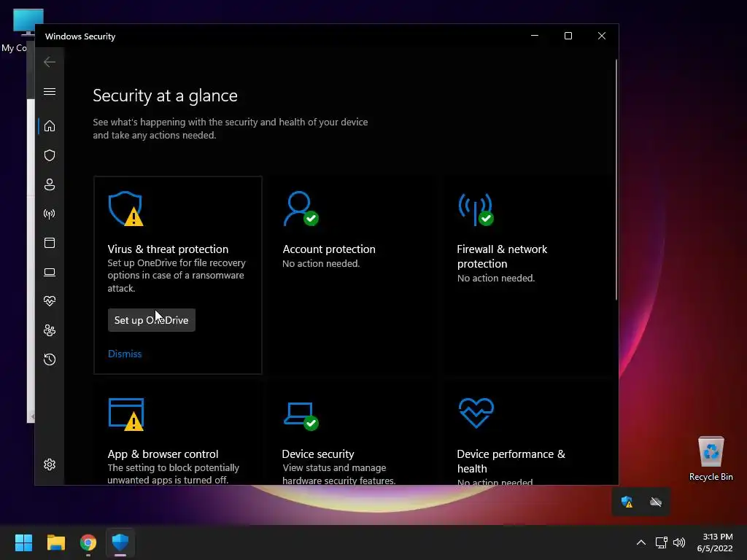Open App & browser control sidebar icon
The height and width of the screenshot is (560, 747).
pyautogui.click(x=50, y=243)
